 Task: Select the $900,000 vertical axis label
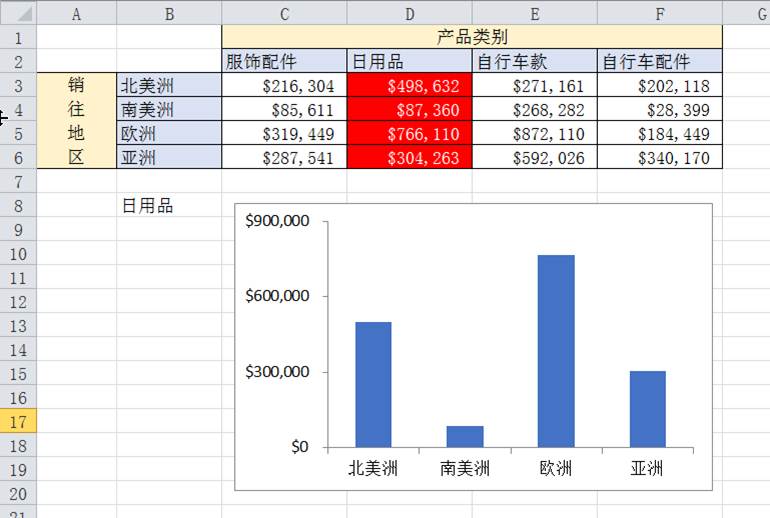(x=277, y=221)
